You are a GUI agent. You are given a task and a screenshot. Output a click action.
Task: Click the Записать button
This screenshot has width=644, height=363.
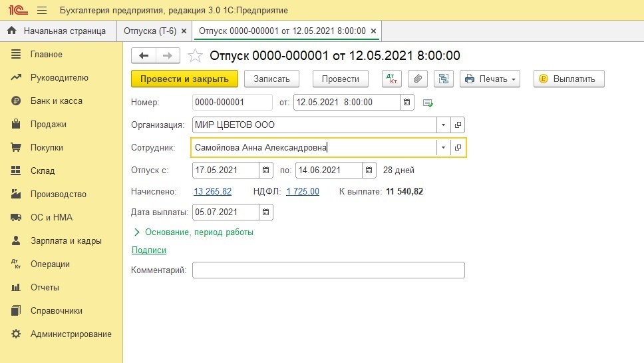pyautogui.click(x=271, y=79)
